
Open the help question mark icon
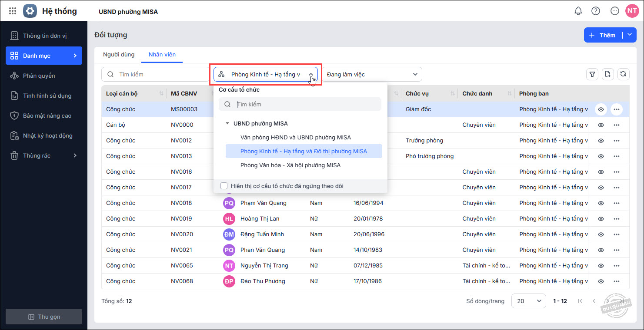596,11
